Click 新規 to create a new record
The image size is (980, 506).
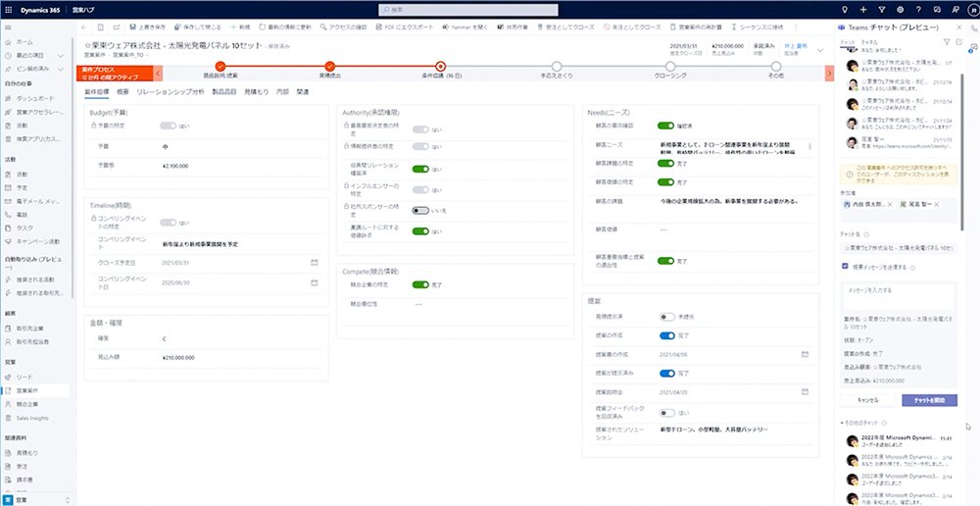pos(242,27)
